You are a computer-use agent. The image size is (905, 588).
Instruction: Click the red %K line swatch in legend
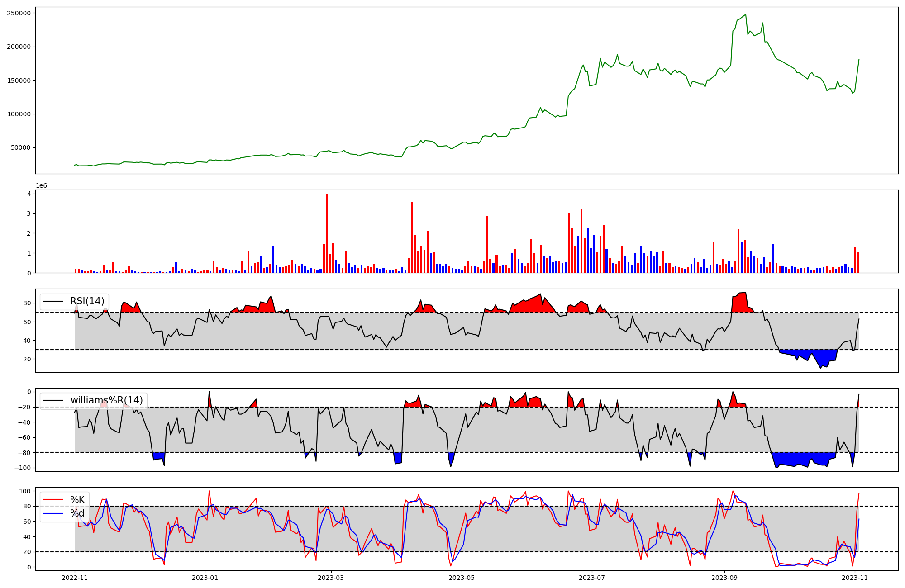click(x=53, y=500)
